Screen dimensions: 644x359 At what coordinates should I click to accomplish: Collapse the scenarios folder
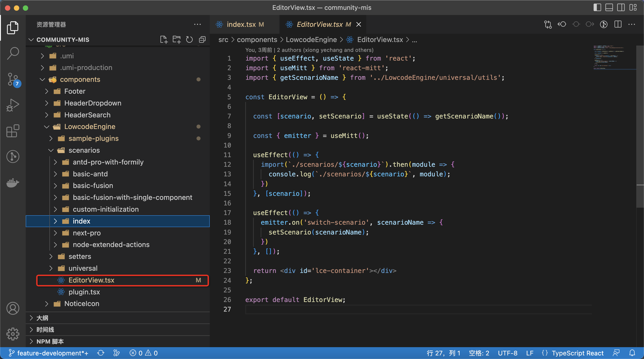(51, 150)
